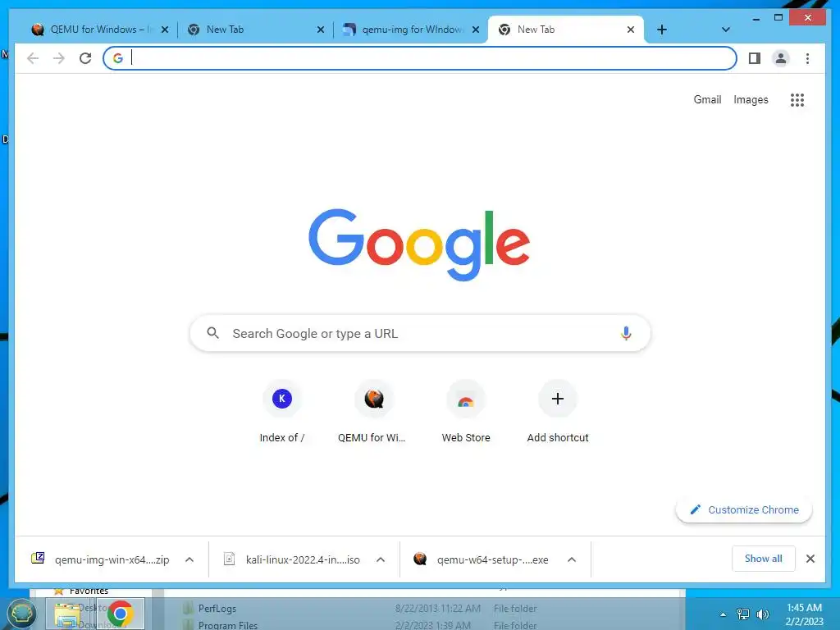Open Chrome's three-dot menu
This screenshot has height=630, width=840.
(807, 58)
